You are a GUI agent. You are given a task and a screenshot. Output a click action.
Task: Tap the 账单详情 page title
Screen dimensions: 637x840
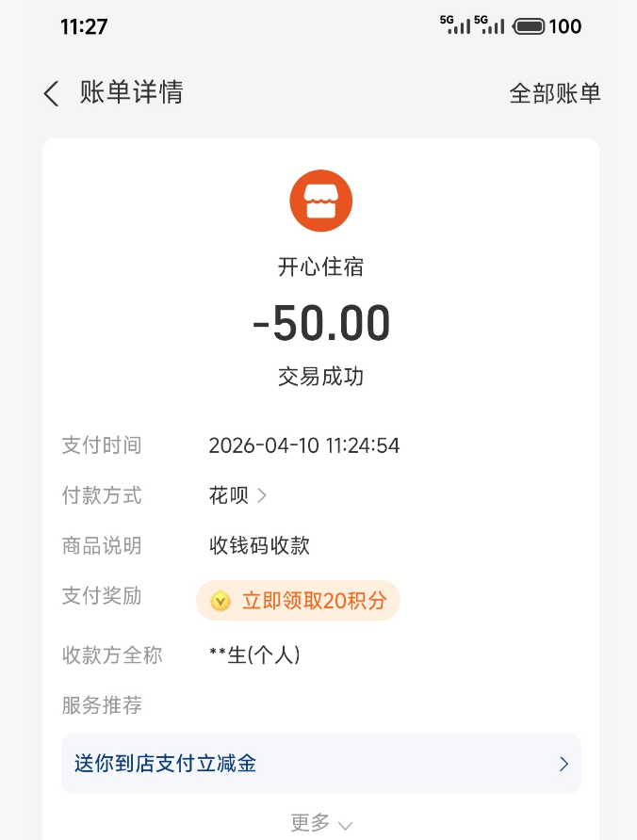[131, 92]
